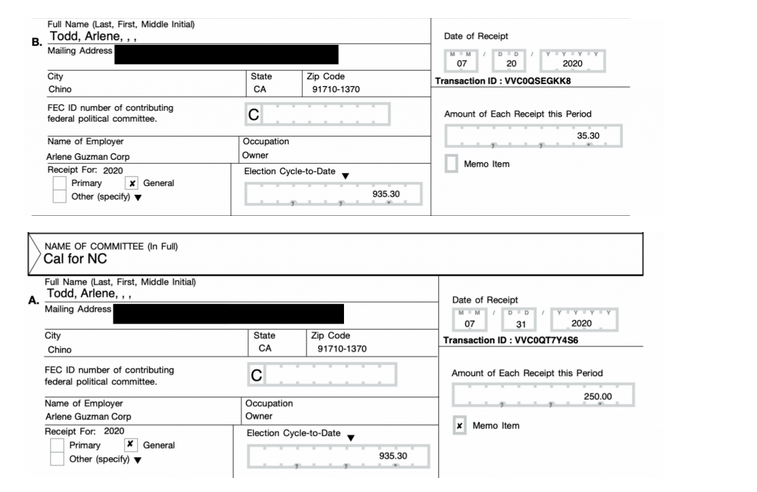The width and height of the screenshot is (757, 492).
Task: Select Transaction ID VVC0QT7Y4S6
Action: 510,340
